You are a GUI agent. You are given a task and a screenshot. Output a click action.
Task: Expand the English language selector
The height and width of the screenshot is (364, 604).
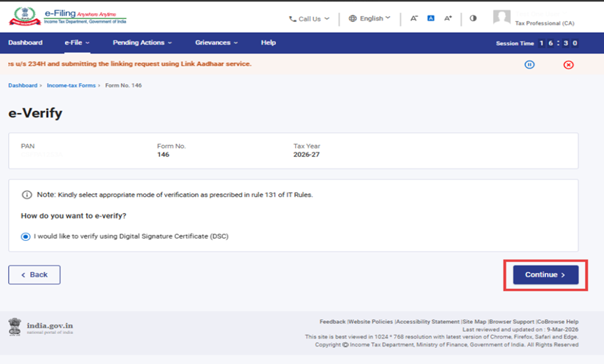point(370,18)
